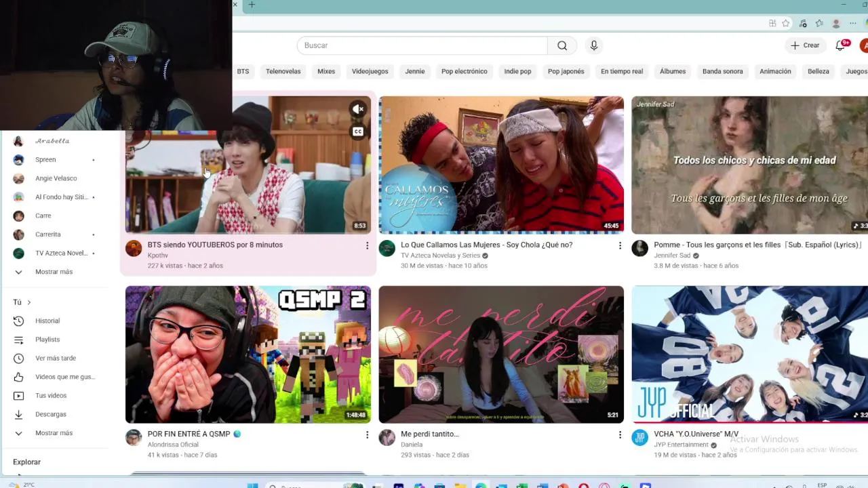868x488 pixels.
Task: Open the Angie Velasco subscription channel
Action: 54,178
